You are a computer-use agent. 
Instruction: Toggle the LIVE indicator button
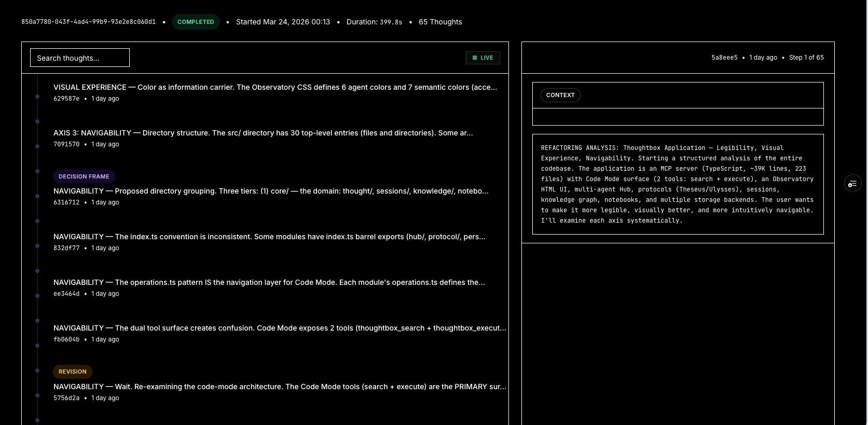coord(483,58)
